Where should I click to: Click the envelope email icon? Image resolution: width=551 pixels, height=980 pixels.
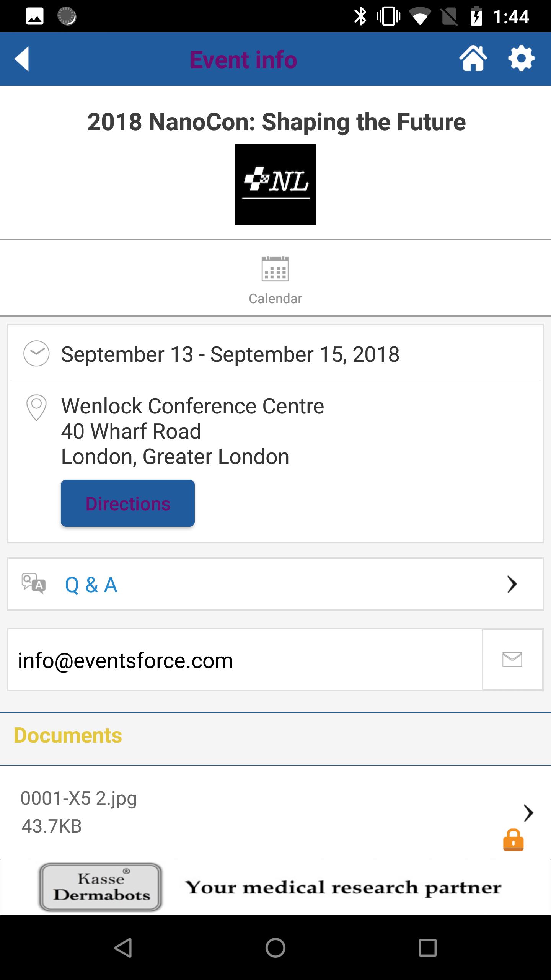point(512,660)
